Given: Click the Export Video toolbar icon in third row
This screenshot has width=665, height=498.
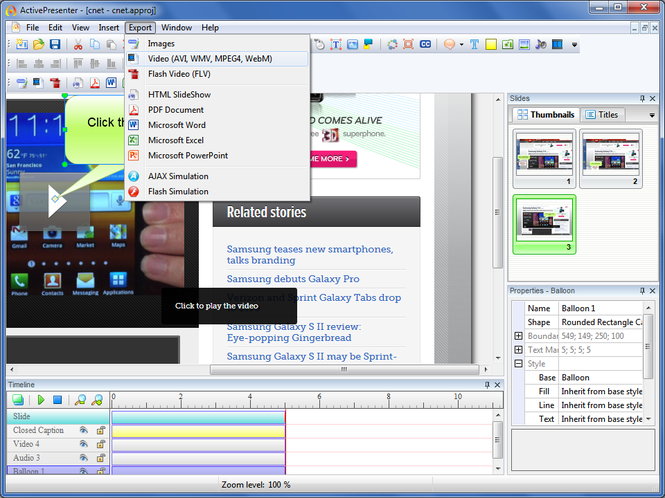Looking at the screenshot, I should 38,82.
